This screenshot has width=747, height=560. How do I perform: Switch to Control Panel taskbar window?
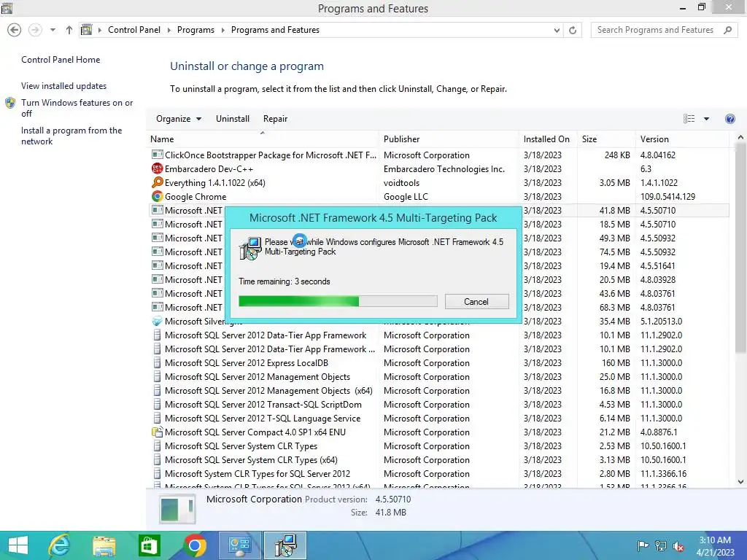[239, 545]
